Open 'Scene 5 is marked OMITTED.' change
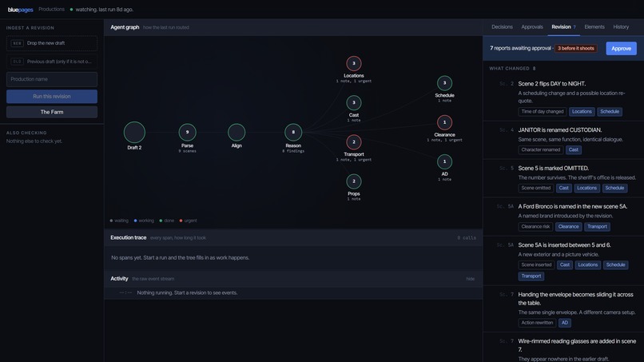The image size is (644, 362). coord(553,169)
